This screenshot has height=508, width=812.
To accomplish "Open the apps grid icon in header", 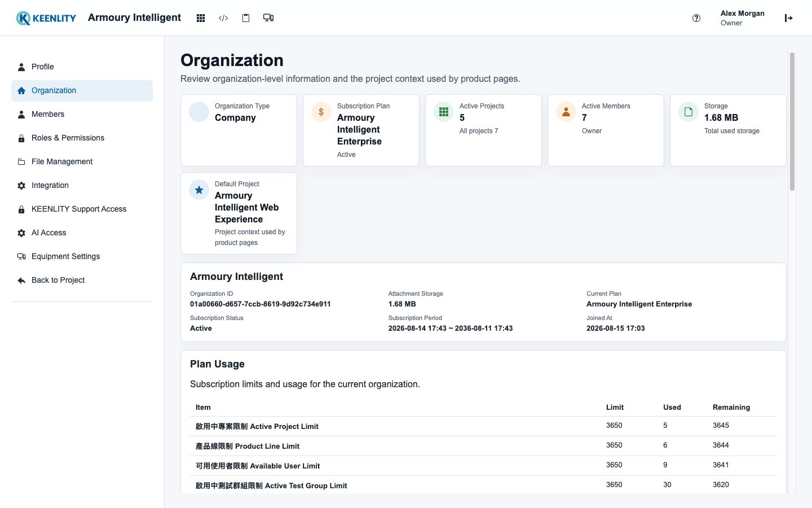I will (x=201, y=18).
